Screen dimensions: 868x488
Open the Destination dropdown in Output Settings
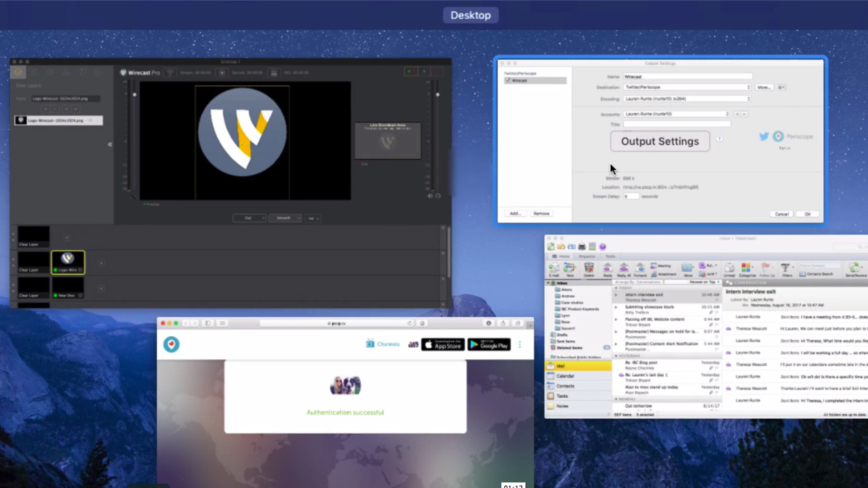[x=688, y=87]
